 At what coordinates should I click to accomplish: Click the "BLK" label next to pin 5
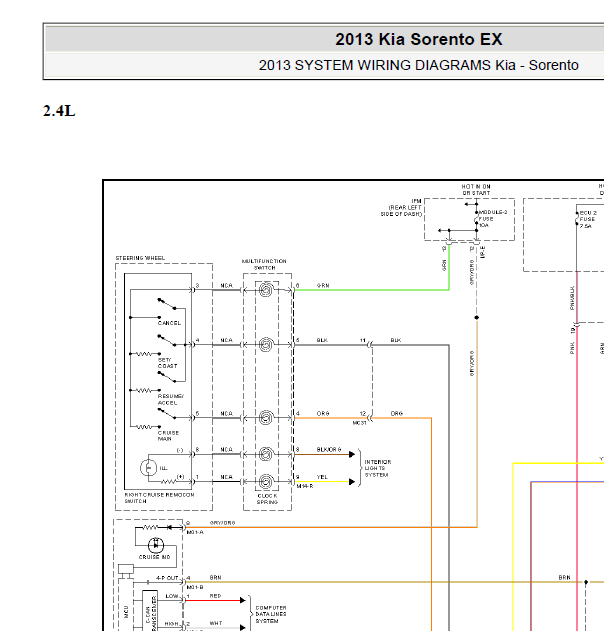coord(322,340)
